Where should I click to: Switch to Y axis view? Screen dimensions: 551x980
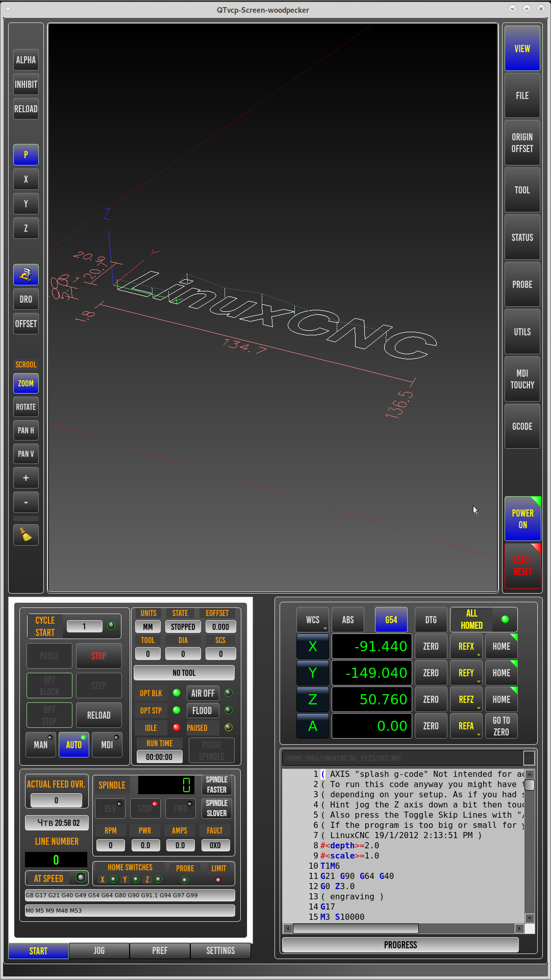26,204
